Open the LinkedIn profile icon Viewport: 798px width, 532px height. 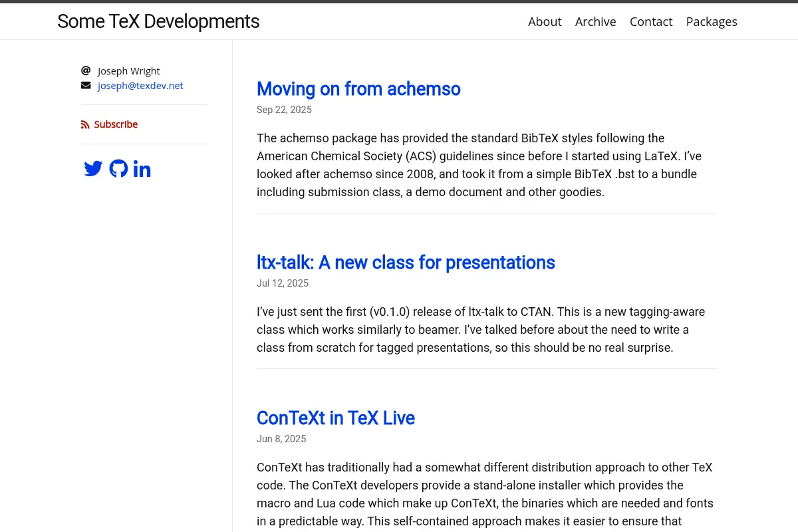tap(142, 169)
